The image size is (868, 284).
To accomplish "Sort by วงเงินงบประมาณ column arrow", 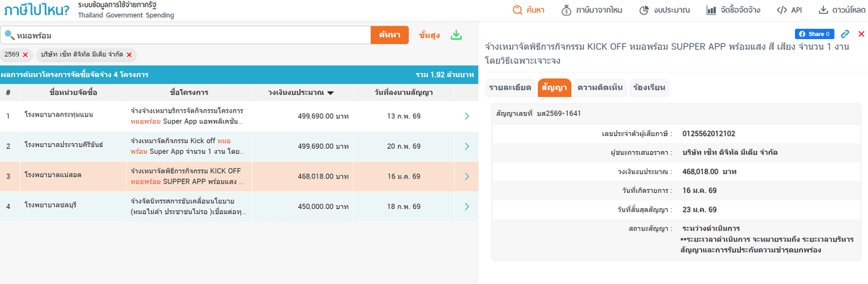I will (x=331, y=92).
